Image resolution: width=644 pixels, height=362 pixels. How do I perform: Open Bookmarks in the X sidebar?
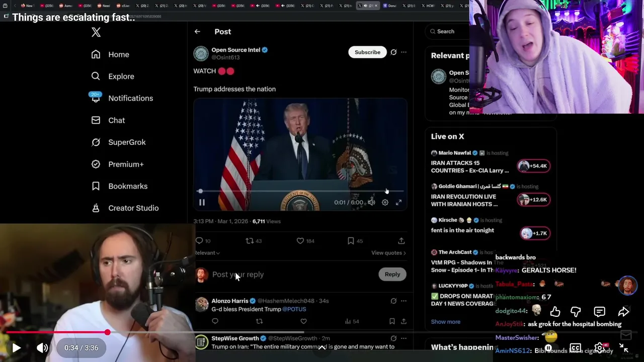point(119,186)
